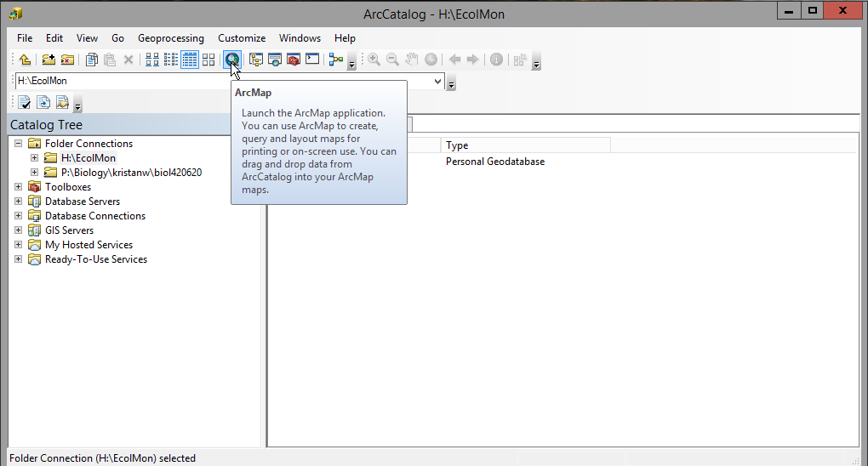Click the ArcCatalog title bar app icon

coord(15,14)
